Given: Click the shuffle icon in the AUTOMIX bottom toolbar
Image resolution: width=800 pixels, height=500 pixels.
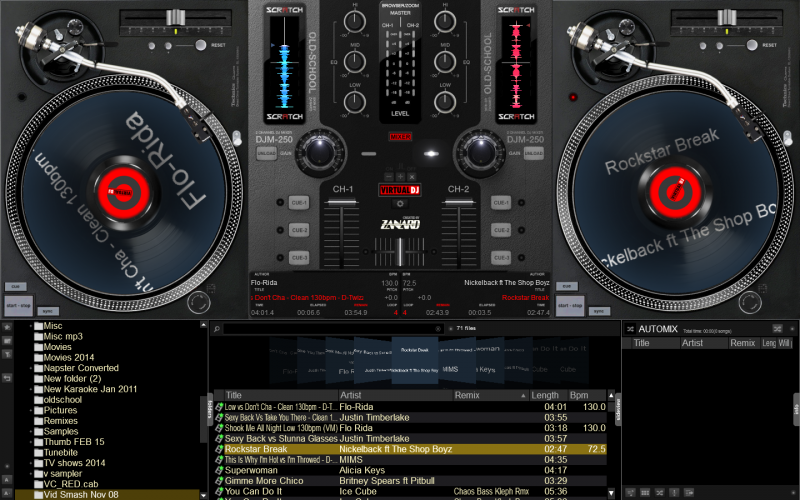Looking at the screenshot, I should point(660,492).
